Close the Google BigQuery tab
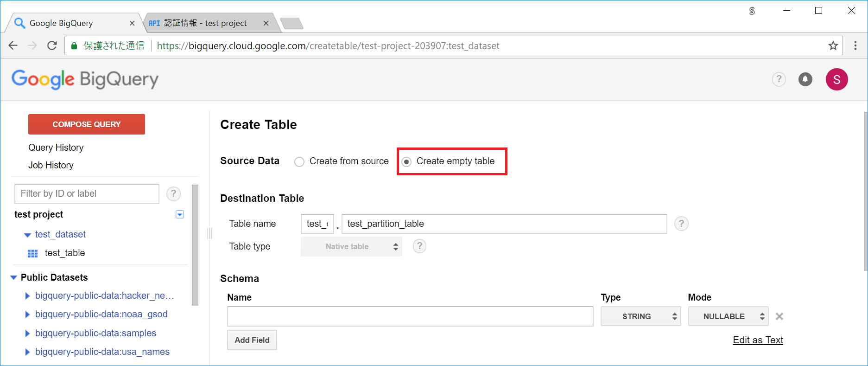868x366 pixels. coord(132,23)
